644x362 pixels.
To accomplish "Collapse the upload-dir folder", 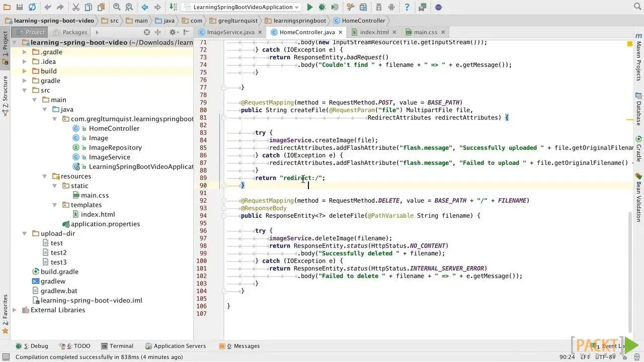I will coord(25,233).
